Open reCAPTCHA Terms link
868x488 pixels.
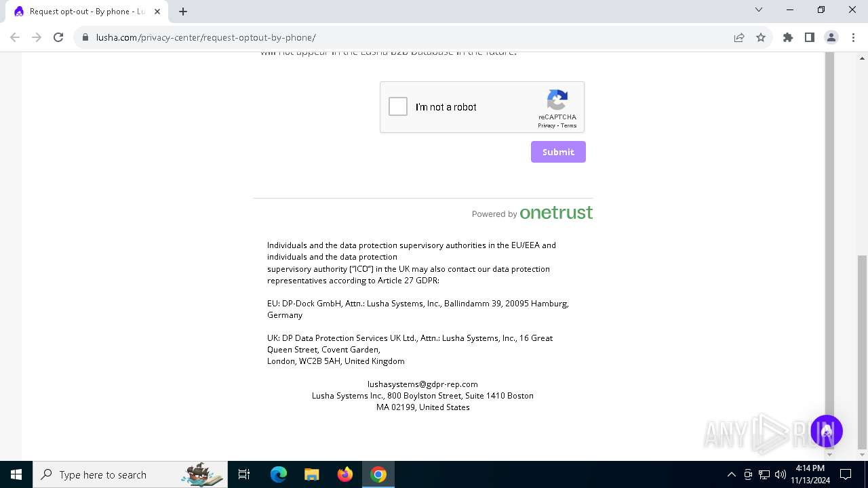[568, 125]
